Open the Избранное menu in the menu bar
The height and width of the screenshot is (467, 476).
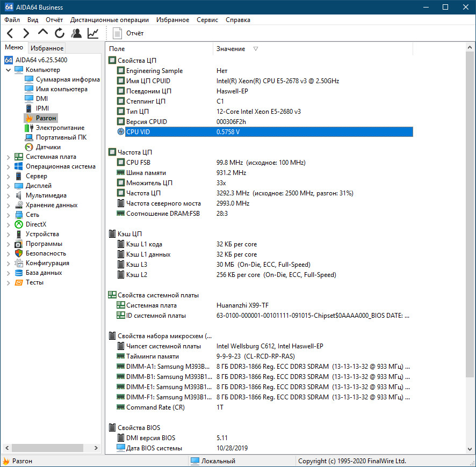pyautogui.click(x=173, y=20)
